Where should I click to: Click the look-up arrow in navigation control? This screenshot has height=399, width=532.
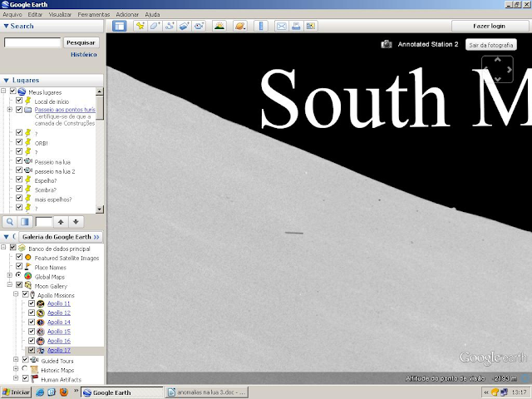pyautogui.click(x=497, y=60)
